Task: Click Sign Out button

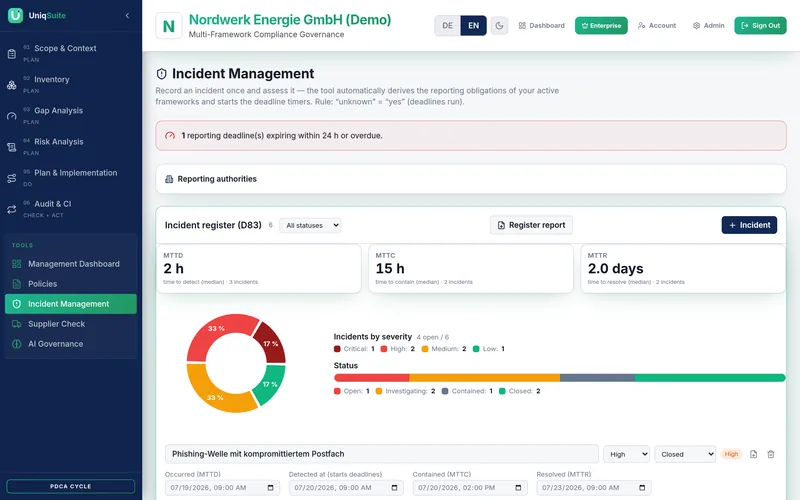Action: [x=760, y=26]
